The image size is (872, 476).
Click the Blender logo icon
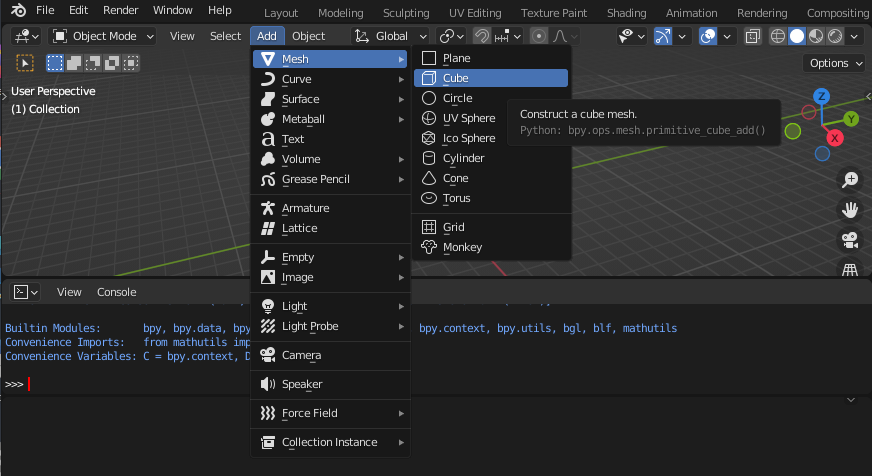17,11
